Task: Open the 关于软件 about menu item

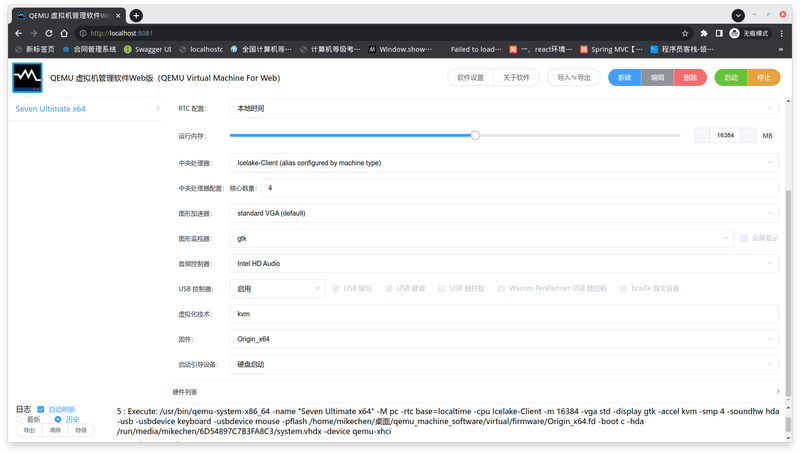Action: coord(516,78)
